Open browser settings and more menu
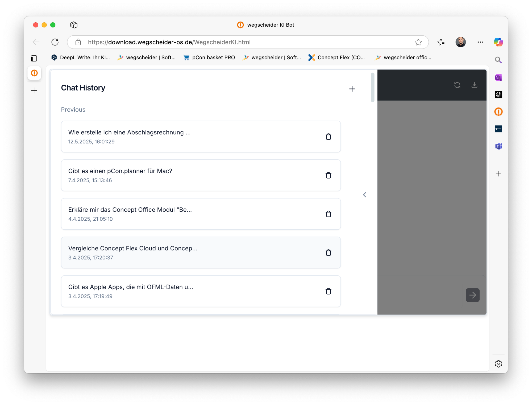This screenshot has height=405, width=532. click(480, 42)
